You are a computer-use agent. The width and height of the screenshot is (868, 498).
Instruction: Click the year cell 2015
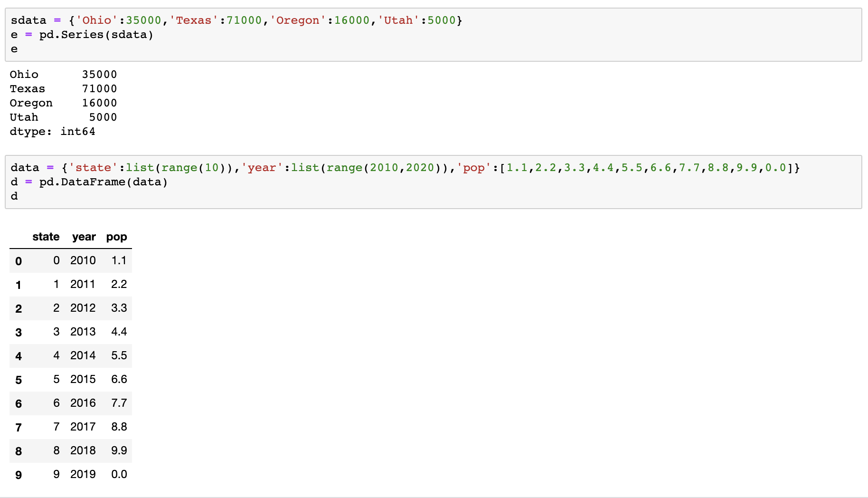(x=83, y=379)
